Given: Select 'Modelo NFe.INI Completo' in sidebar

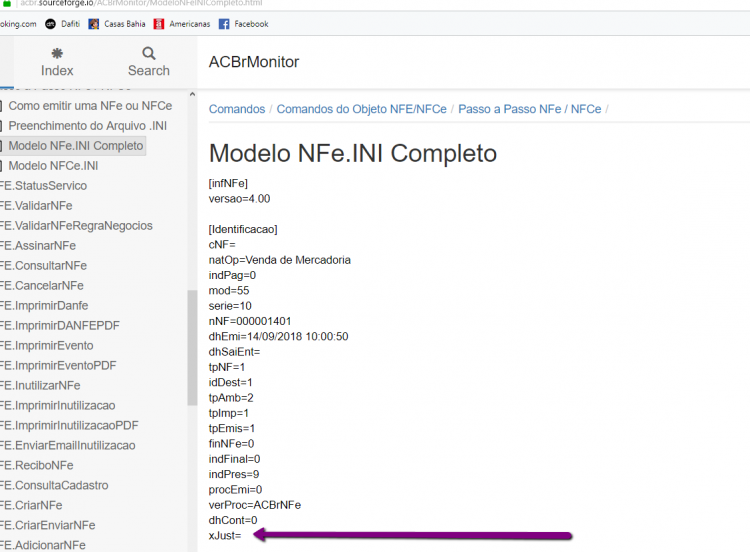Looking at the screenshot, I should click(76, 146).
